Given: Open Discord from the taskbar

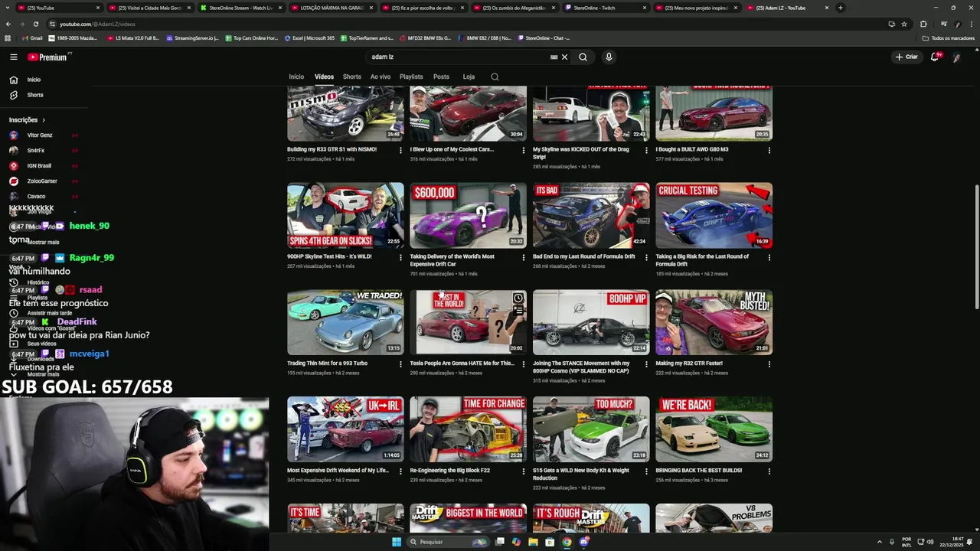Looking at the screenshot, I should [x=583, y=542].
